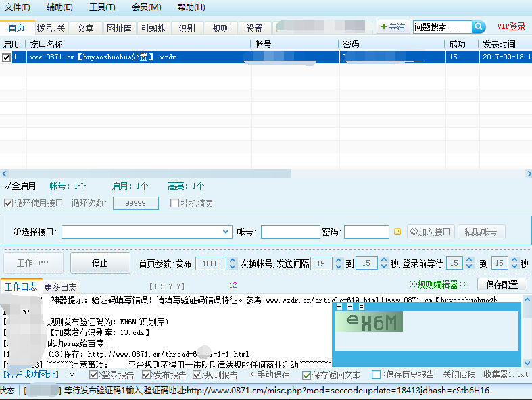Viewport: 532px width, 400px height.
Task: Click the 保存配置 button
Action: [502, 284]
